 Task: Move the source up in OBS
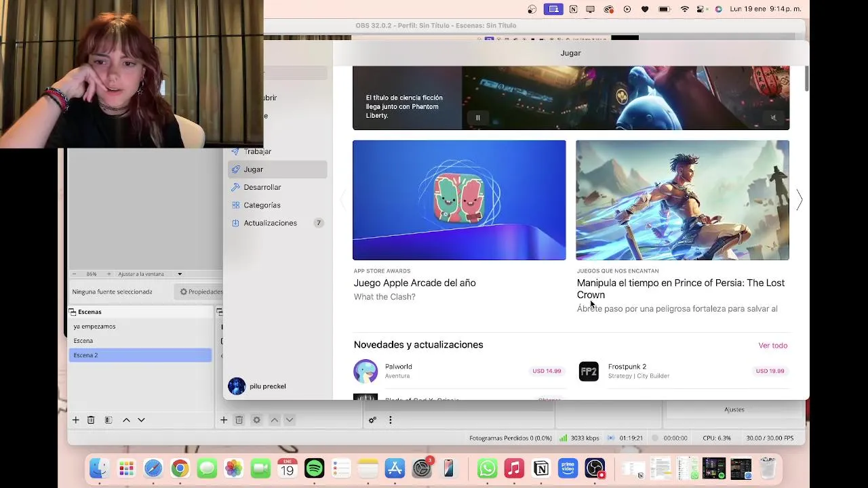(274, 420)
